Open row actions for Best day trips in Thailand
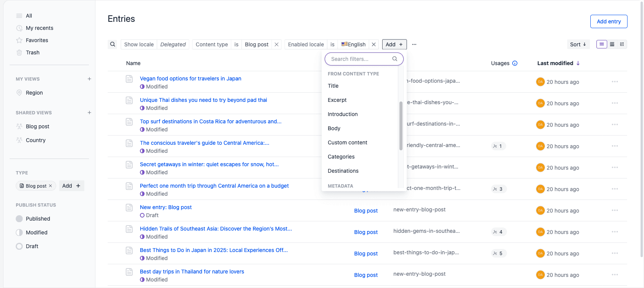The image size is (644, 288). click(x=615, y=275)
